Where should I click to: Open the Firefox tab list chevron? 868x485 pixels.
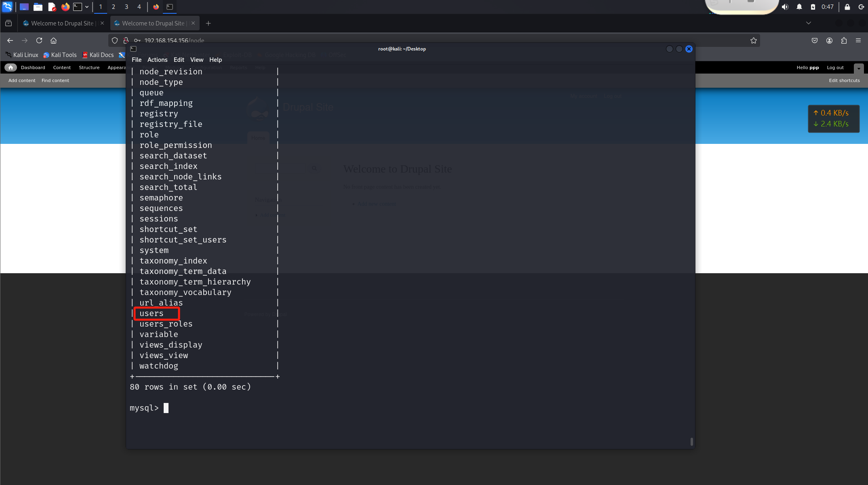pyautogui.click(x=808, y=23)
